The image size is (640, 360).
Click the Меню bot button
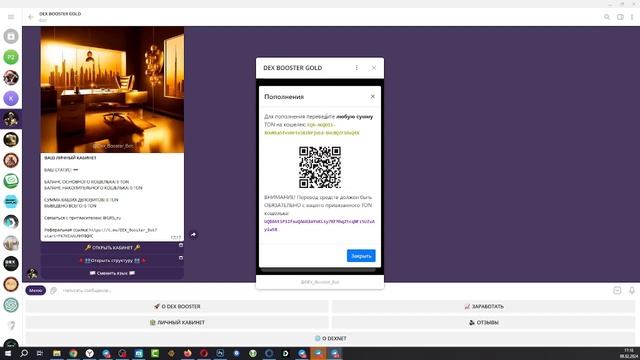point(36,291)
